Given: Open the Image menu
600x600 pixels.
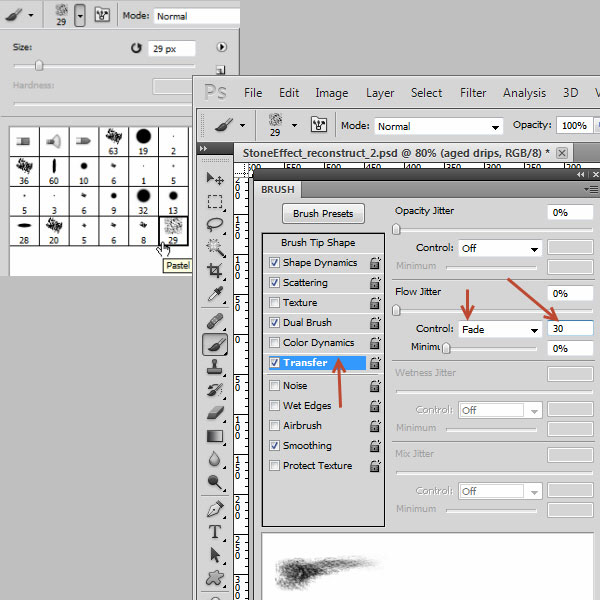Looking at the screenshot, I should pyautogui.click(x=332, y=93).
